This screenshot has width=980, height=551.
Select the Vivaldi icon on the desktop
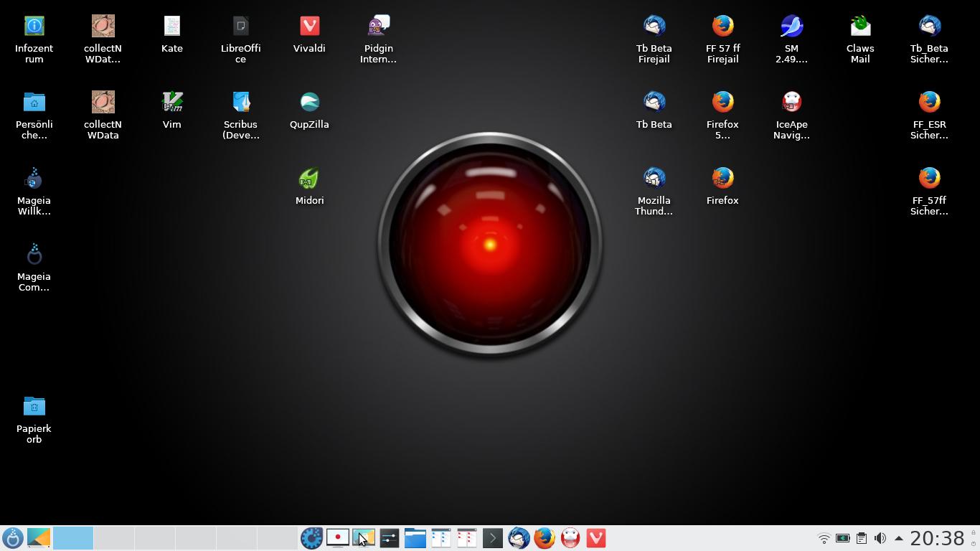click(x=310, y=34)
